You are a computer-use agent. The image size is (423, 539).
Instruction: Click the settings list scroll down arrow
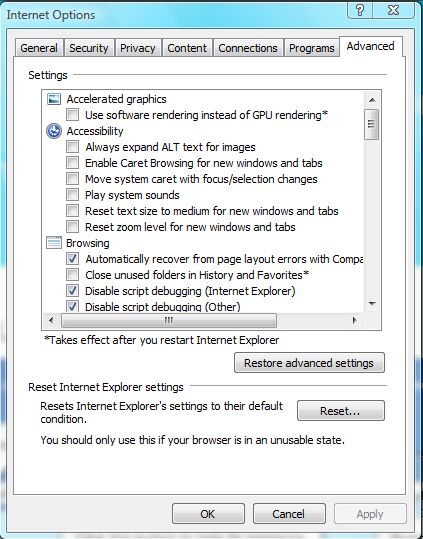[x=372, y=304]
